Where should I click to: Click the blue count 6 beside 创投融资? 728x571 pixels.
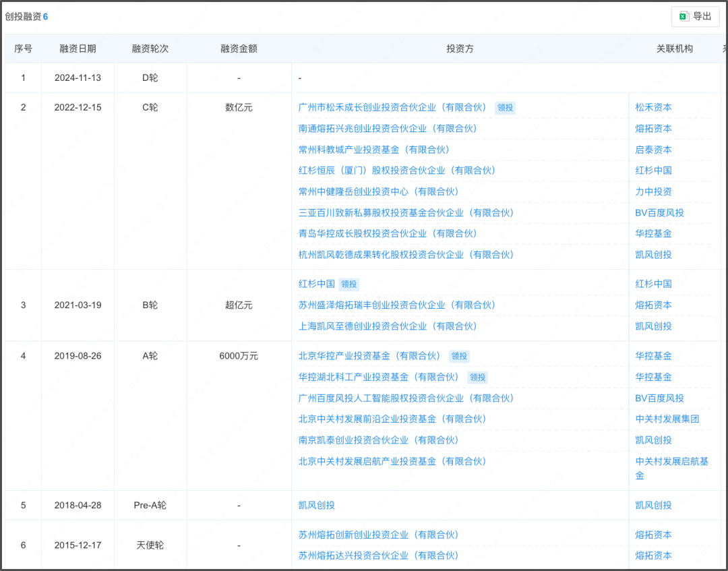tap(45, 16)
